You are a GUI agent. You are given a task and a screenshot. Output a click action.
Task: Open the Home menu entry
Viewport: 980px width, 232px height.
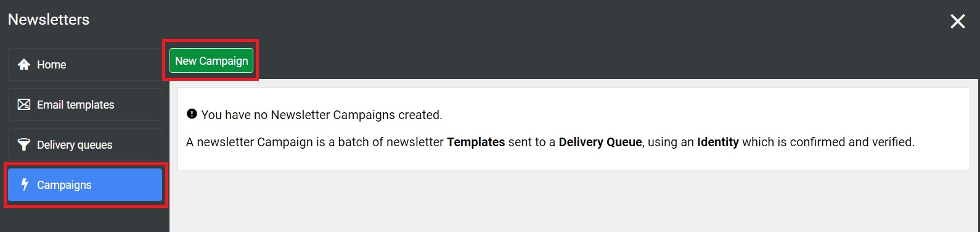coord(85,64)
